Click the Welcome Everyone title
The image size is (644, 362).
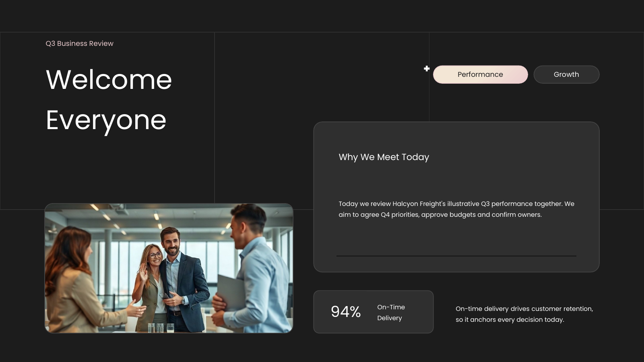coord(109,100)
